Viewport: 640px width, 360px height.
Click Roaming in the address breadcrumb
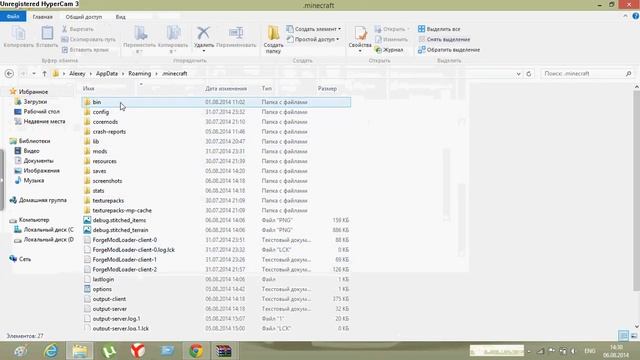click(x=140, y=74)
